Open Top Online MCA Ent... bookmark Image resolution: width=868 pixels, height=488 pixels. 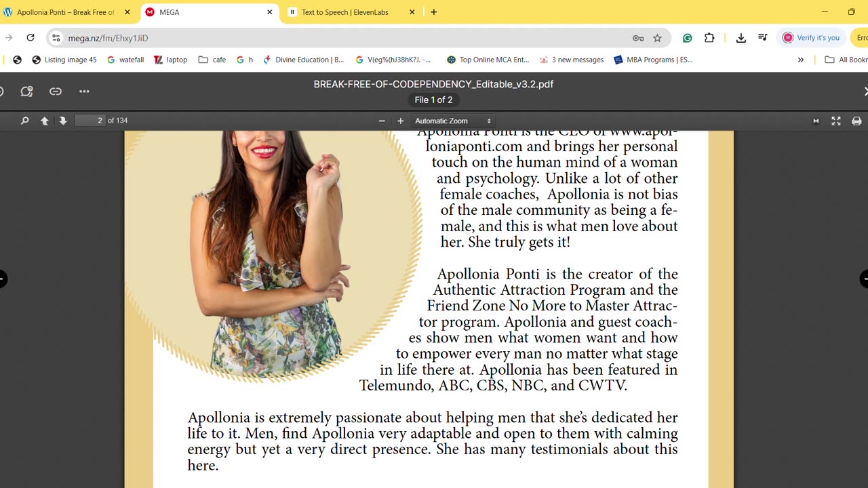(x=488, y=60)
